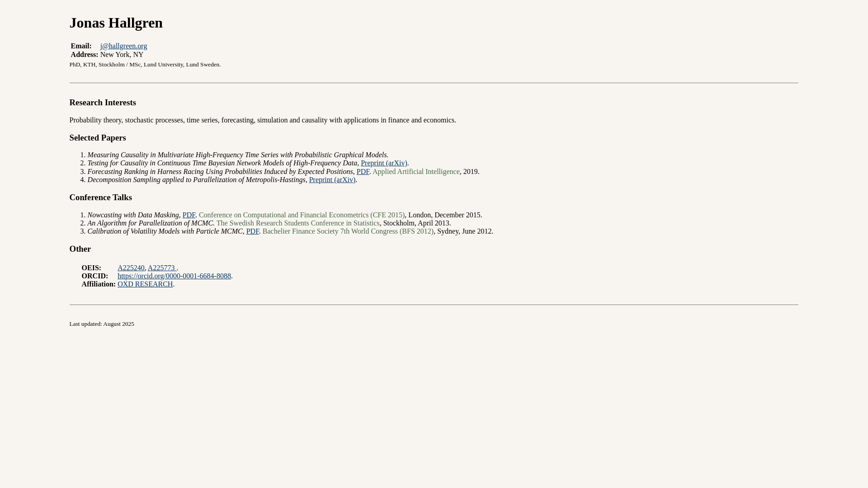Open Preprint (arXiv) link for Testing for Causality paper

tap(384, 163)
